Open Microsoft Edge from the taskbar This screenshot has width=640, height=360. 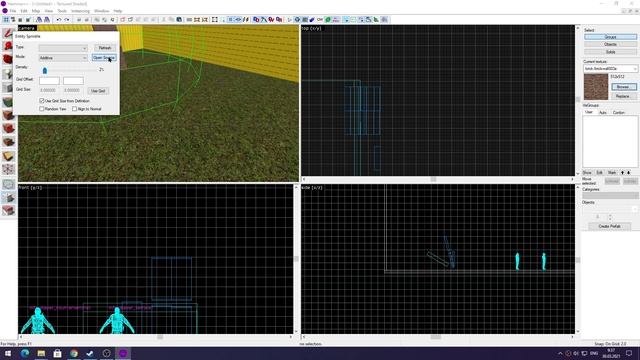pyautogui.click(x=25, y=353)
